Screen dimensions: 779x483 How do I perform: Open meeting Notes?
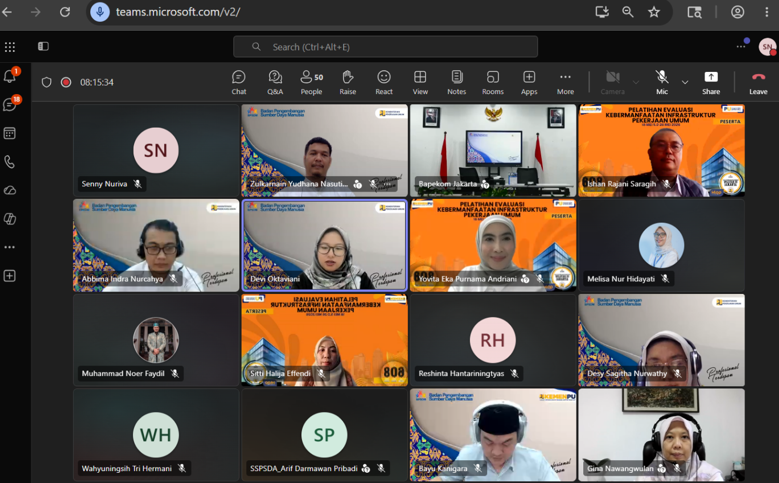(457, 82)
